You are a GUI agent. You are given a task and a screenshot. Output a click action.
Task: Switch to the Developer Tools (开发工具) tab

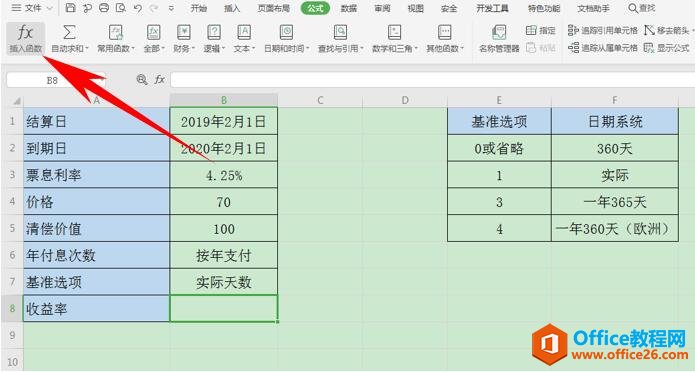[492, 8]
